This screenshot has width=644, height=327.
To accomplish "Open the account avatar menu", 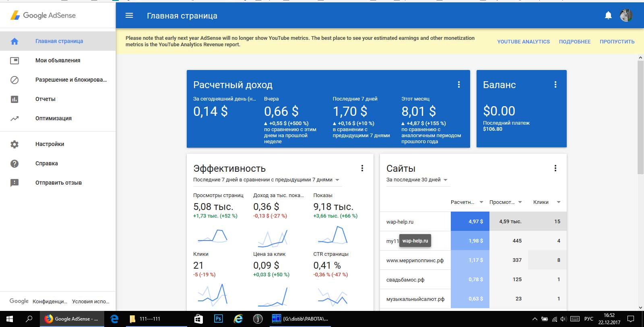I will (x=626, y=15).
